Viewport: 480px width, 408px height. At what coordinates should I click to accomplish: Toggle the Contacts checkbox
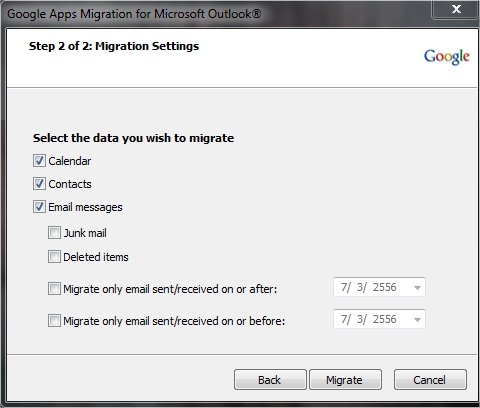coord(39,184)
